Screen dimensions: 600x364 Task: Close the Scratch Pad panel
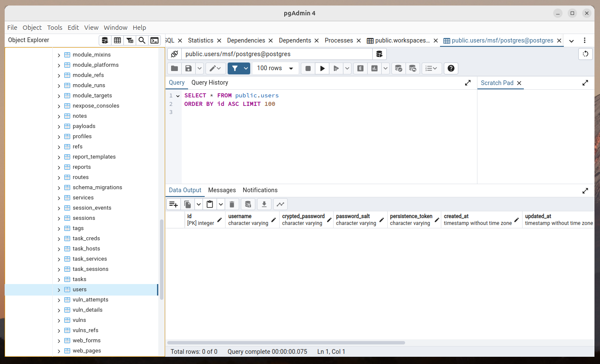pos(519,83)
